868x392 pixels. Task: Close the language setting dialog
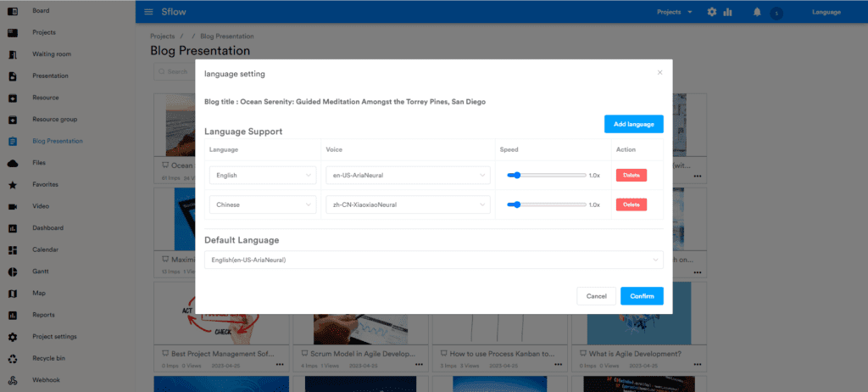(659, 73)
